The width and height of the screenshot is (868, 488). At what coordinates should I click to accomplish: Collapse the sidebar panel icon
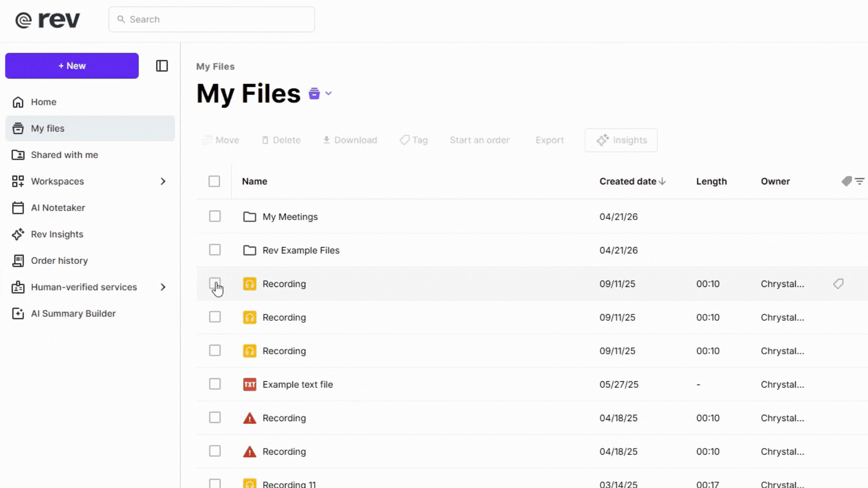[162, 66]
